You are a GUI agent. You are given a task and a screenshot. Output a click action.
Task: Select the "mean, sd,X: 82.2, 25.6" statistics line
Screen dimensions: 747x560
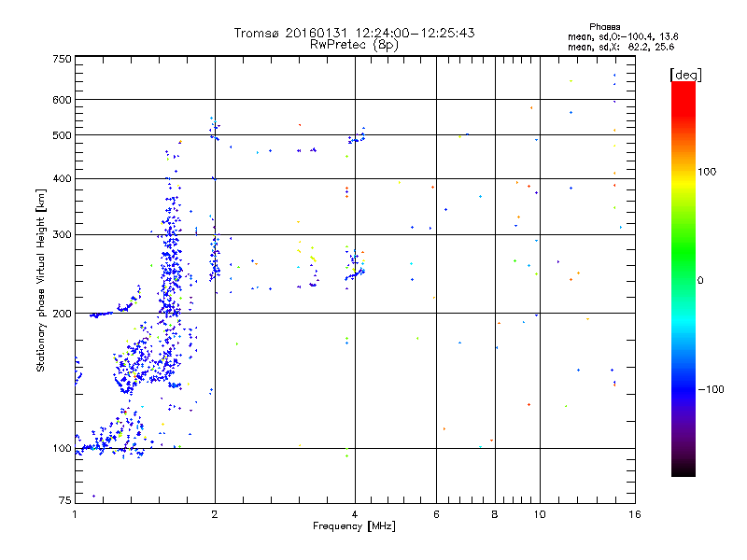click(621, 47)
